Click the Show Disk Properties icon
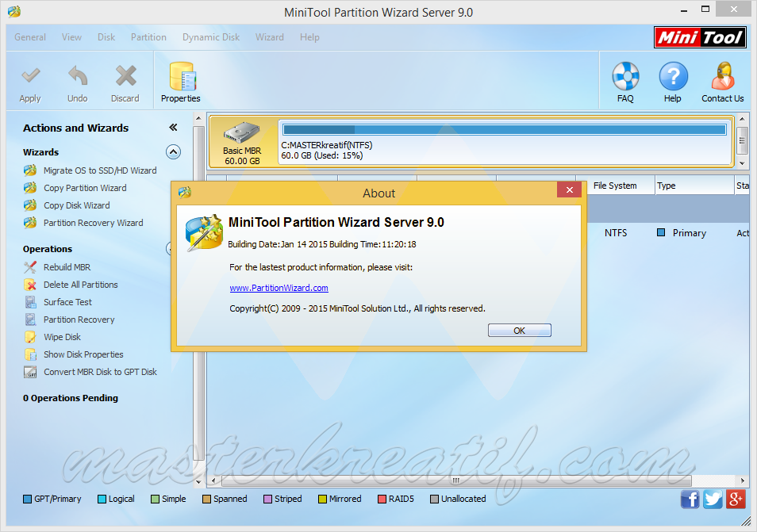This screenshot has height=532, width=757. coord(30,354)
